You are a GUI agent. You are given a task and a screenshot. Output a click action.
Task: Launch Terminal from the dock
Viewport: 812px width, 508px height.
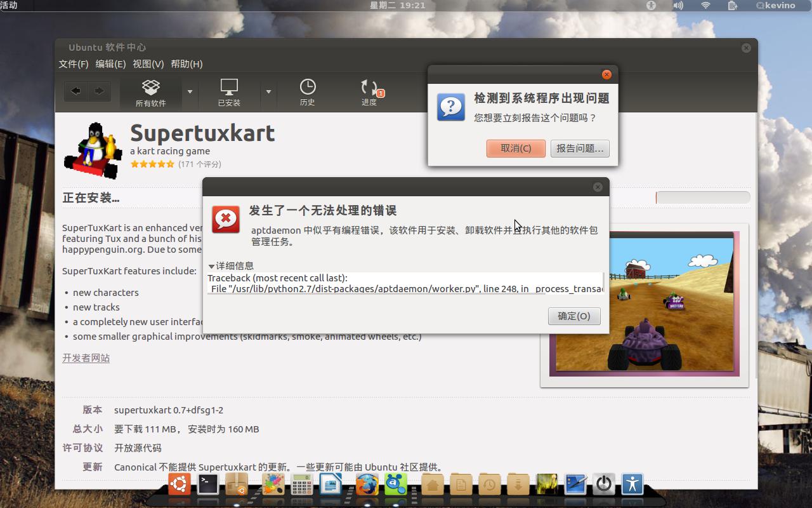[x=208, y=485]
